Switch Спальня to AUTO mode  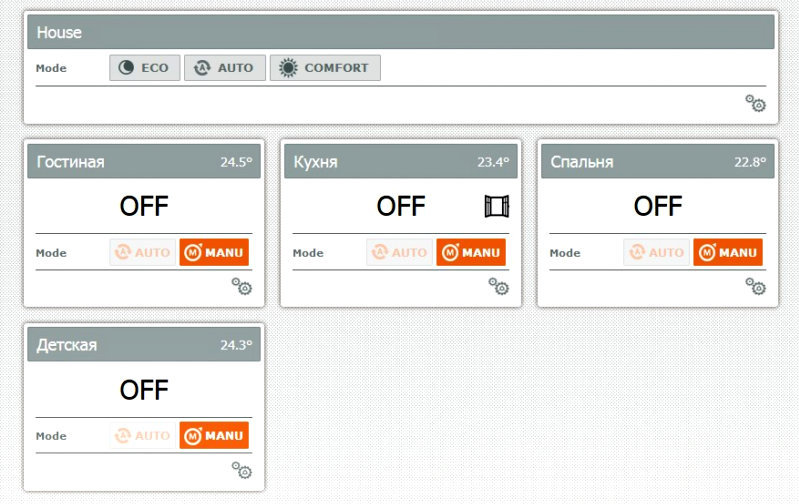click(656, 252)
